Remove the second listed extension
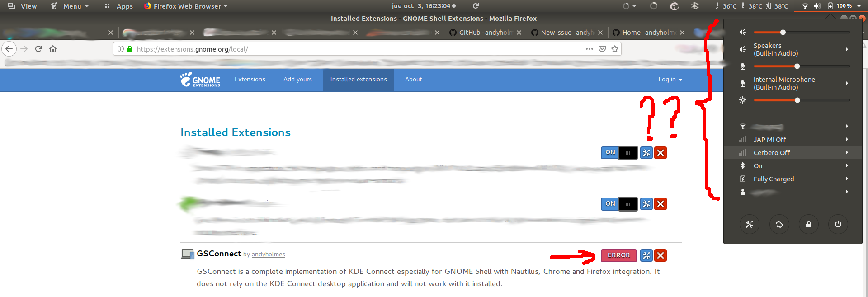The width and height of the screenshot is (868, 297). pos(660,204)
